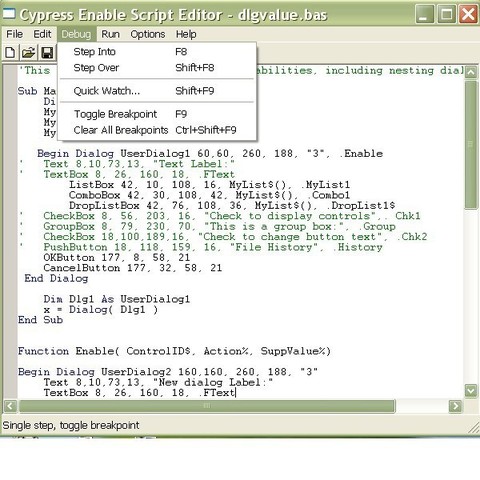Click the New file toolbar icon
Screen dimensions: 480x480
[x=10, y=53]
